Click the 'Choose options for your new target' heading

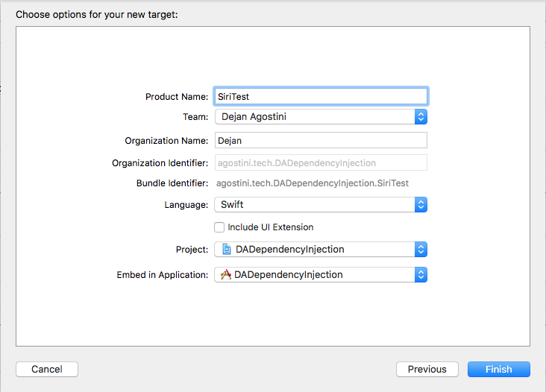pos(97,14)
